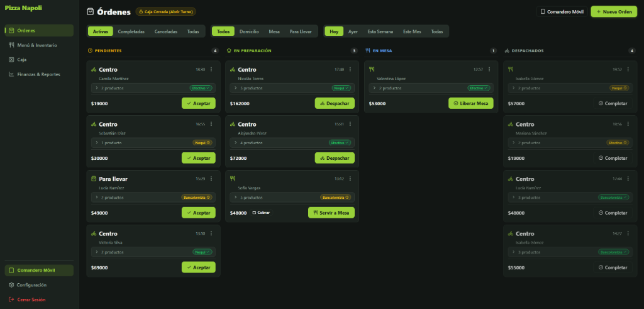Filter order type by Domicilio
644x309 pixels.
tap(249, 31)
